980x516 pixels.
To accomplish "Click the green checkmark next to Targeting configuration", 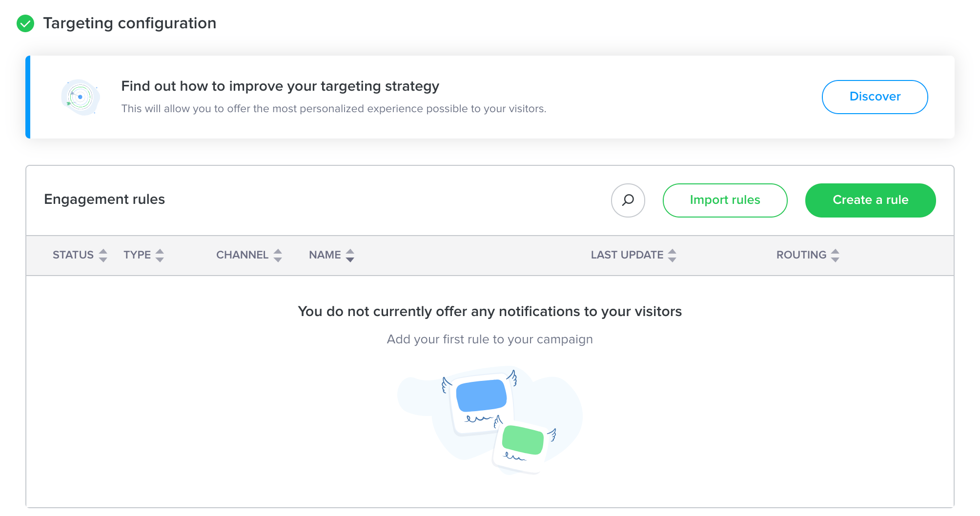I will [x=25, y=23].
